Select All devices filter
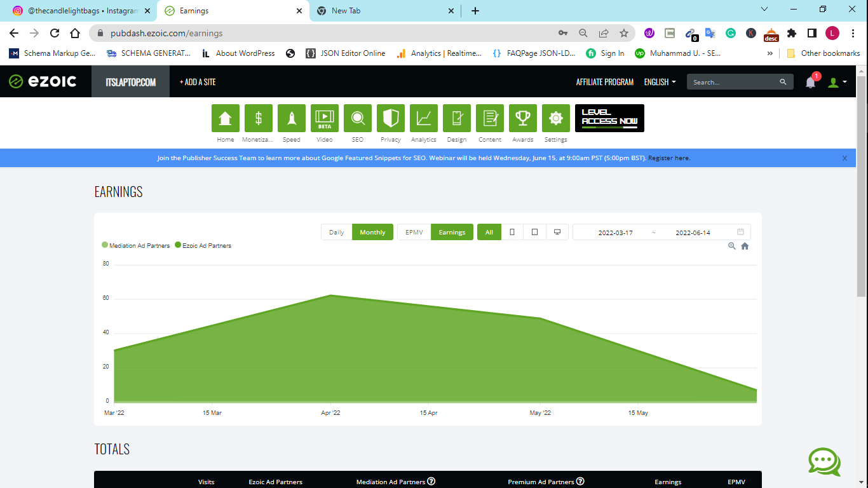Image resolution: width=868 pixels, height=488 pixels. coord(489,232)
